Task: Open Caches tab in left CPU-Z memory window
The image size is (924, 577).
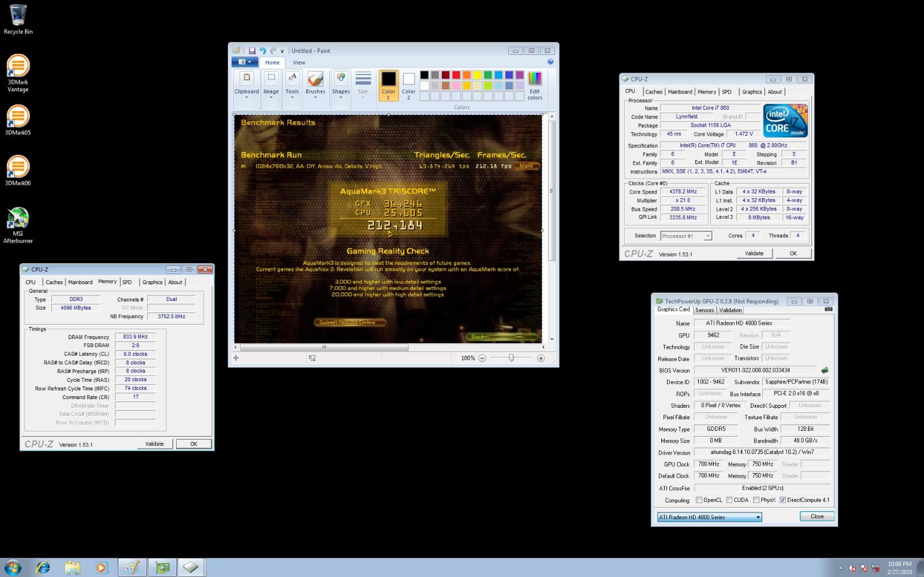Action: 54,282
